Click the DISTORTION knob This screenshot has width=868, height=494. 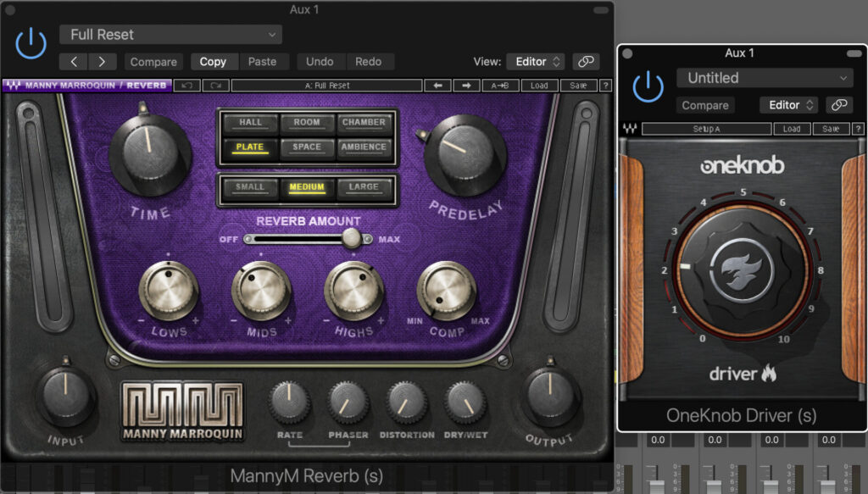407,402
